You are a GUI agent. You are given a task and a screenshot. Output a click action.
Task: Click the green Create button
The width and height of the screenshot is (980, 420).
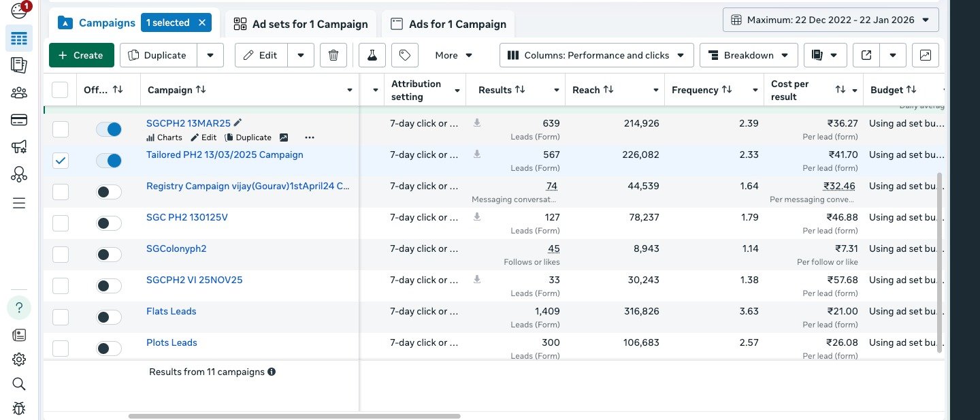click(x=81, y=55)
